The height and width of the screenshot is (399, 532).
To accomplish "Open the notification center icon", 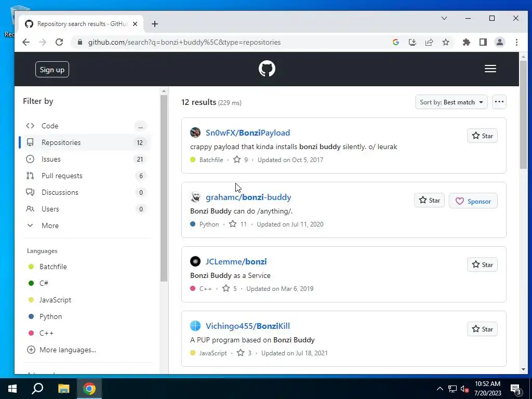I will [516, 389].
